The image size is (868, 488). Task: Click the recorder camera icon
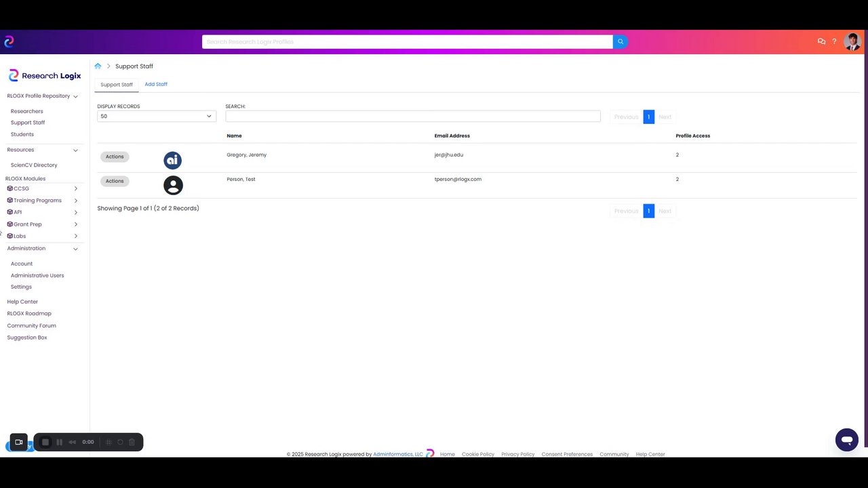pyautogui.click(x=19, y=442)
